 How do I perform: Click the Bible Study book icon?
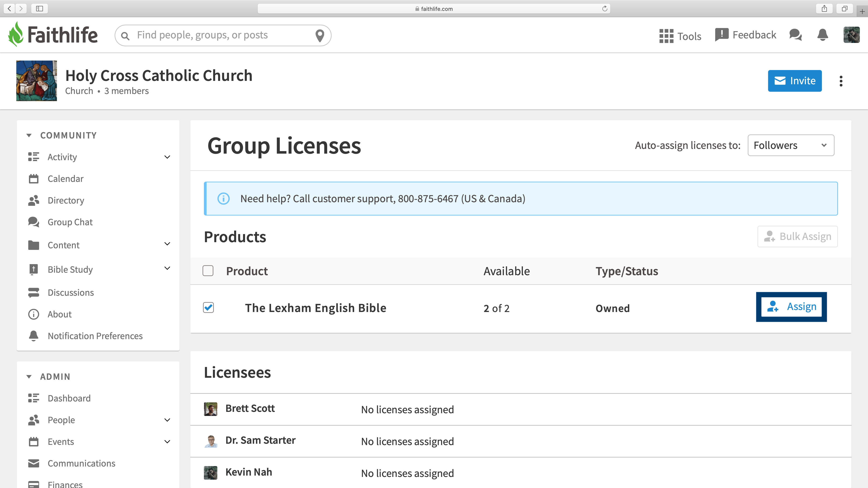[33, 270]
